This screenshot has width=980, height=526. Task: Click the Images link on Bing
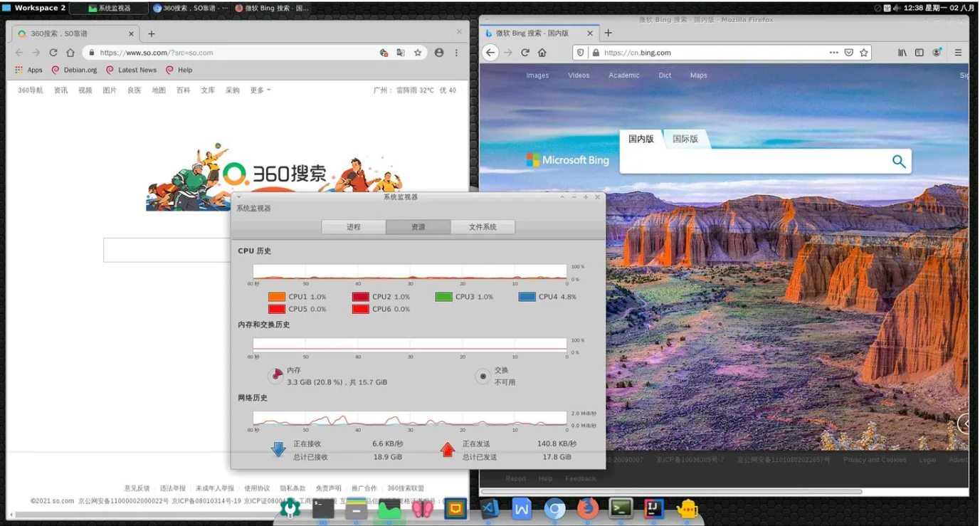537,75
